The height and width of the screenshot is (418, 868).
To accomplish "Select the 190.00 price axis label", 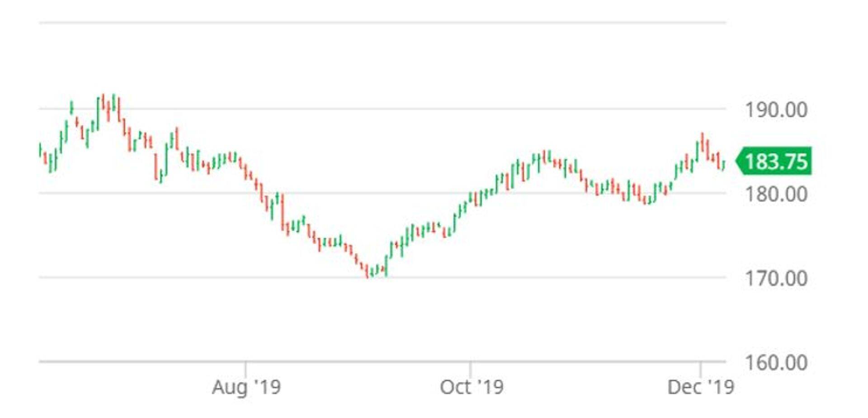I will coord(776,110).
